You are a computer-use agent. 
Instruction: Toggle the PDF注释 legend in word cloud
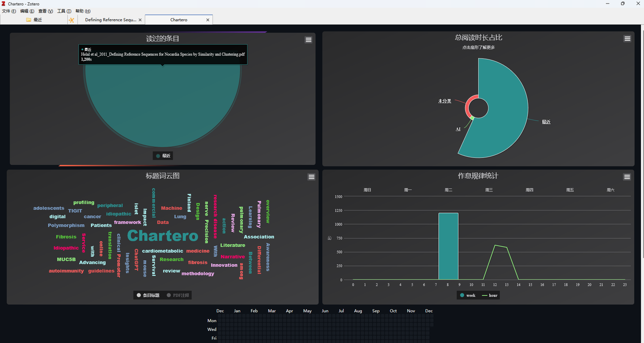178,295
